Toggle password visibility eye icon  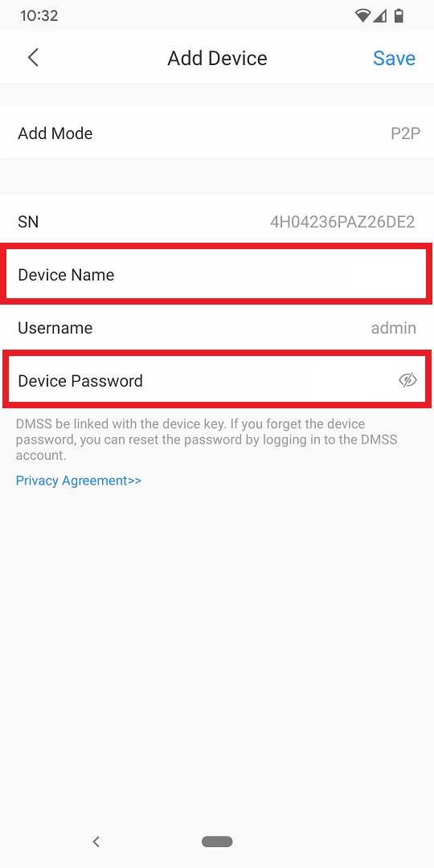pos(407,380)
